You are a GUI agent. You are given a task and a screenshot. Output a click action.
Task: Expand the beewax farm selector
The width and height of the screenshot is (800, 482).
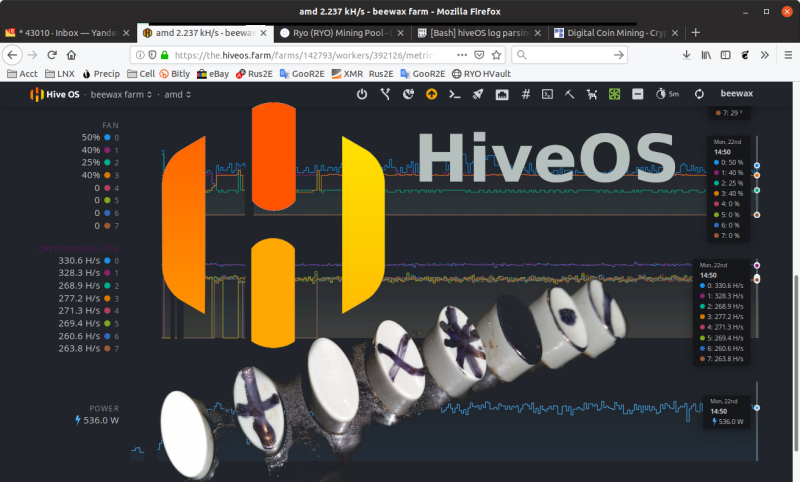[x=121, y=94]
